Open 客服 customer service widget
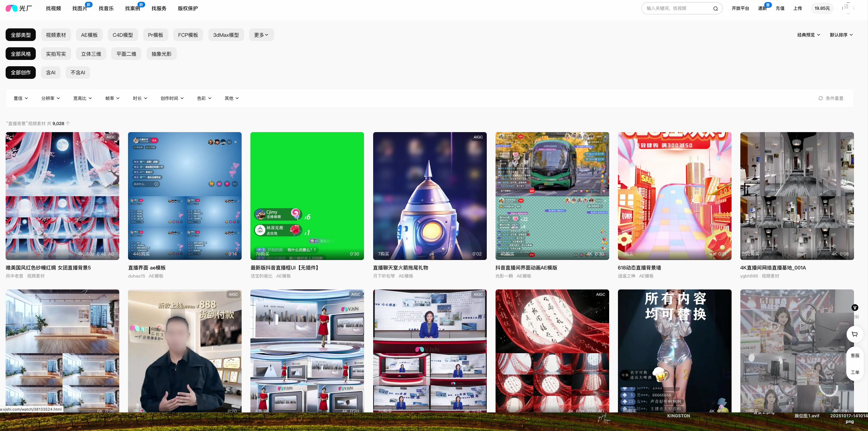This screenshot has height=431, width=868. click(855, 355)
